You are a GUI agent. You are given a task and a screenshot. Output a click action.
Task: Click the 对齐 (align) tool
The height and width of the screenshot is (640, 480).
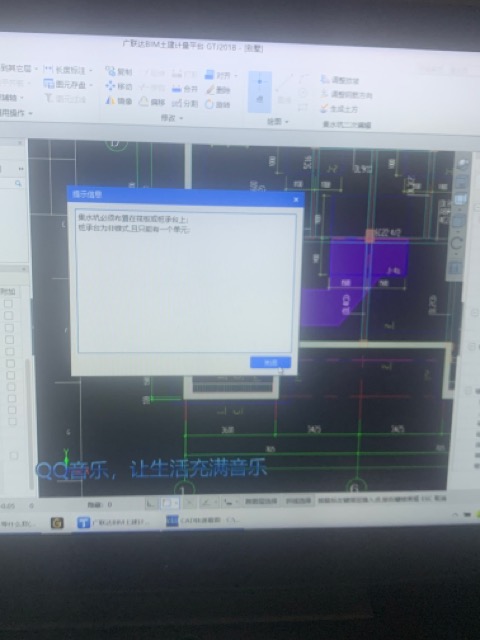tap(218, 75)
